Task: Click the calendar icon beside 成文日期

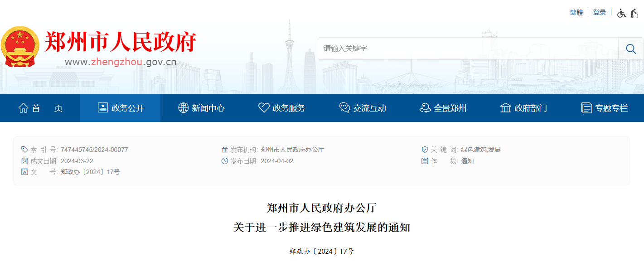Action: [24, 161]
